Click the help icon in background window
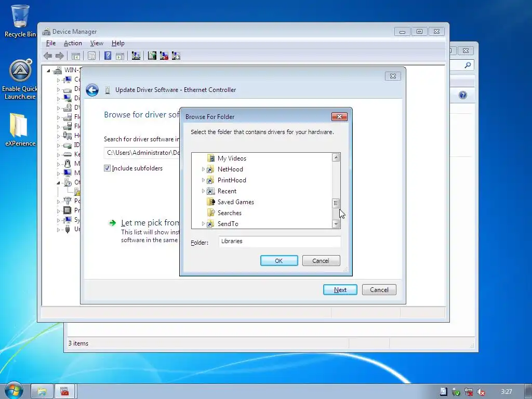Viewport: 532px width, 399px height. [x=463, y=95]
